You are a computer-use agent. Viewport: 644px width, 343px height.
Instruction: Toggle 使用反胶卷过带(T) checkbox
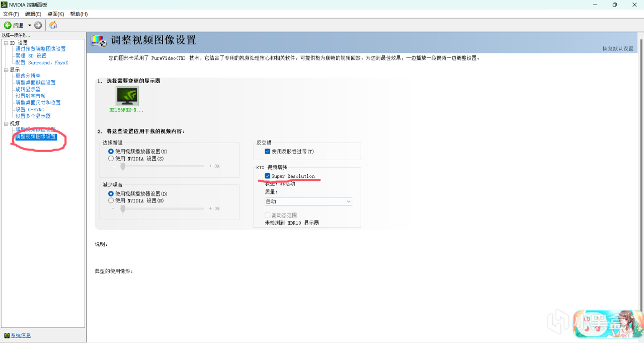(268, 151)
